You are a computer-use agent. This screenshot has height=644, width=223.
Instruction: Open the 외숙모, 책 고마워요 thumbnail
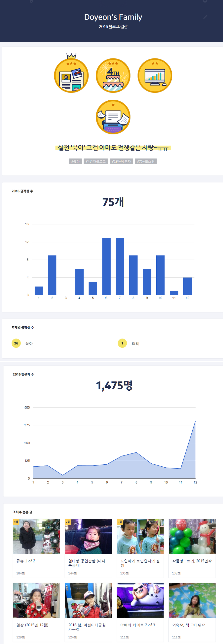(x=192, y=600)
